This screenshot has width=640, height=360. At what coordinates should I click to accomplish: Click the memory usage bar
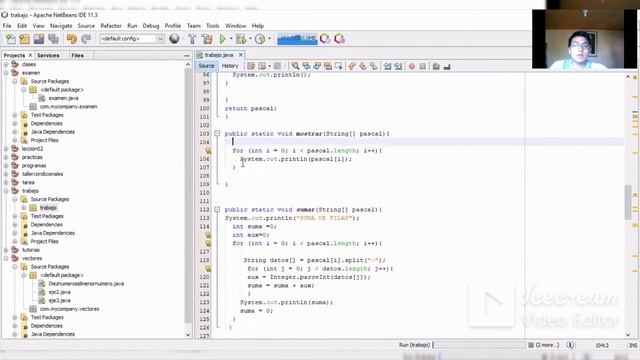pos(297,39)
